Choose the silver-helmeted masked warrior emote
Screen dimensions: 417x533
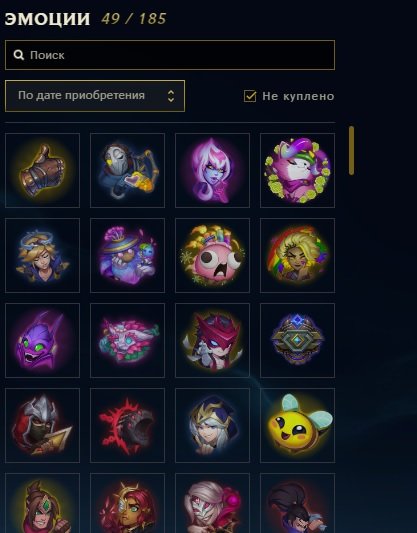42,425
